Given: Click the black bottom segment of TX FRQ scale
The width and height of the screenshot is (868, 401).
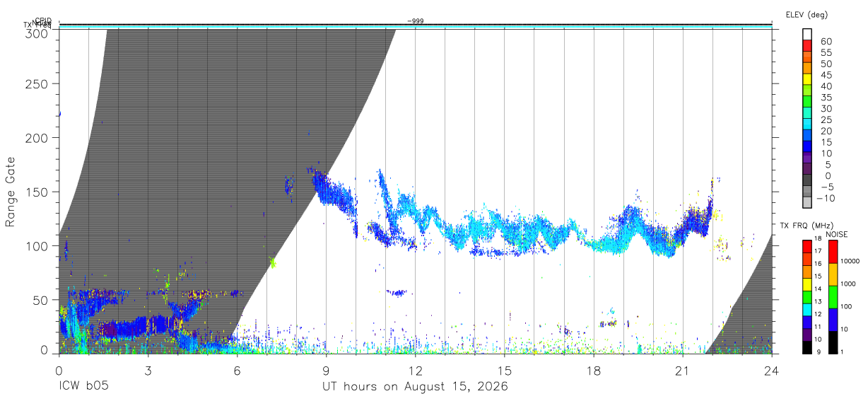Looking at the screenshot, I should point(807,349).
